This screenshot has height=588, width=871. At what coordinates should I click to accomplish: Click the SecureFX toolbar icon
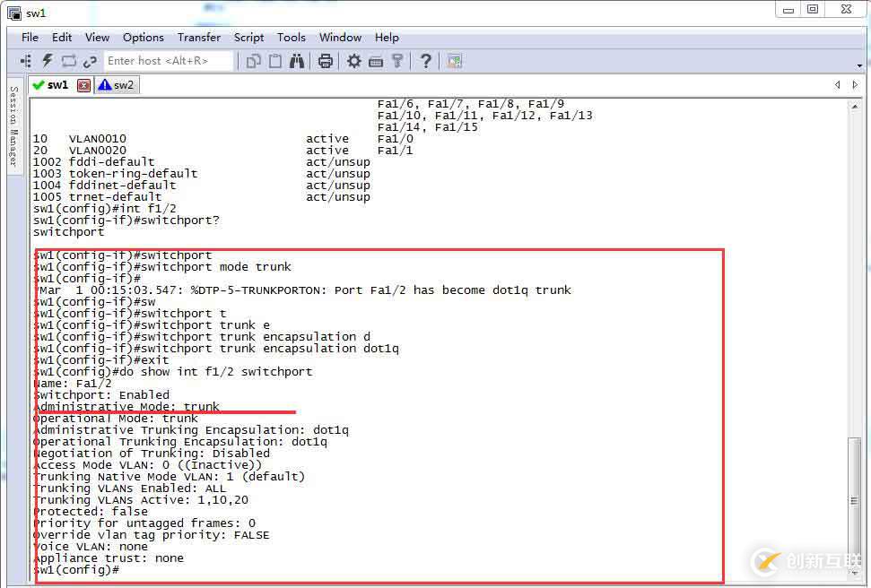(455, 61)
